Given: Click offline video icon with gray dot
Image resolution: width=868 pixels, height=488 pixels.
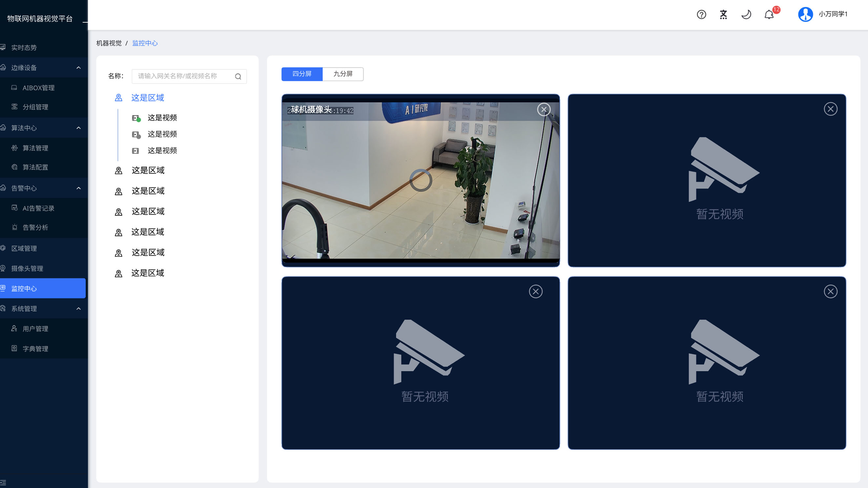Looking at the screenshot, I should point(136,135).
